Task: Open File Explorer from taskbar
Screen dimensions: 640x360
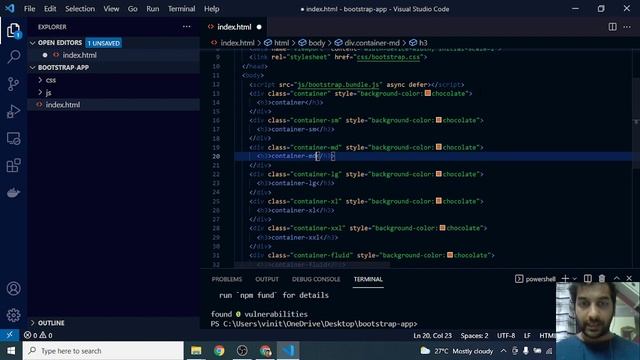Action: click(196, 351)
